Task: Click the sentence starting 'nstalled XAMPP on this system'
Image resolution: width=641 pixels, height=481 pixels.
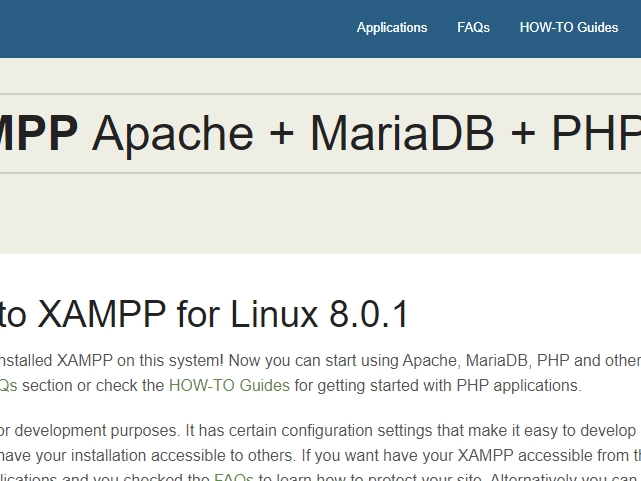Action: click(320, 360)
